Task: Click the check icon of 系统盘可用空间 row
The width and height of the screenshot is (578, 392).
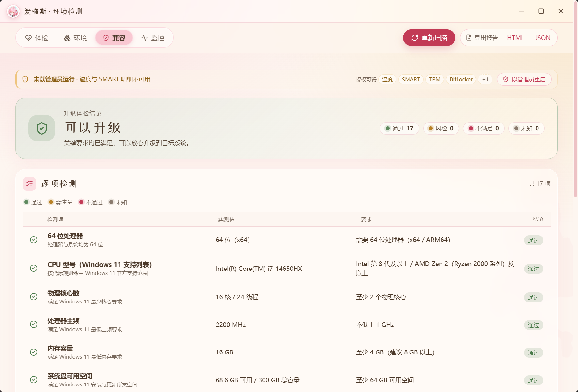Action: click(34, 380)
